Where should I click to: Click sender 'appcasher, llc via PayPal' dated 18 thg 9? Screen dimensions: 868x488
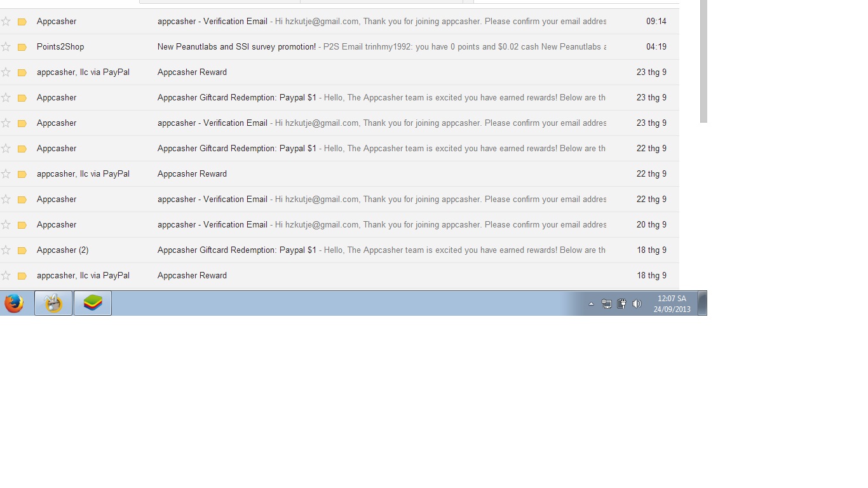tap(83, 275)
